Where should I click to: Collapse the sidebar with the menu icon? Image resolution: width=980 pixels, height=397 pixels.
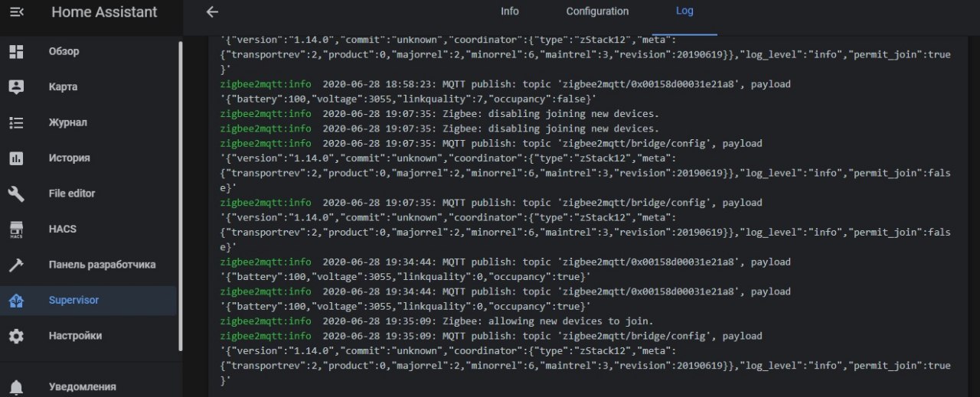[x=17, y=12]
